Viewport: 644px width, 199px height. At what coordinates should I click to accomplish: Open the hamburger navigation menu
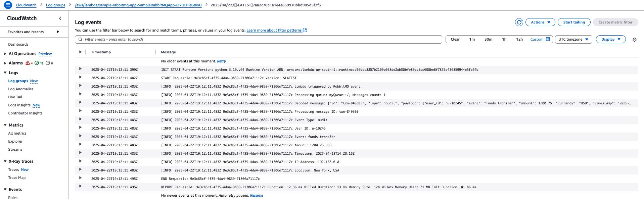8,5
